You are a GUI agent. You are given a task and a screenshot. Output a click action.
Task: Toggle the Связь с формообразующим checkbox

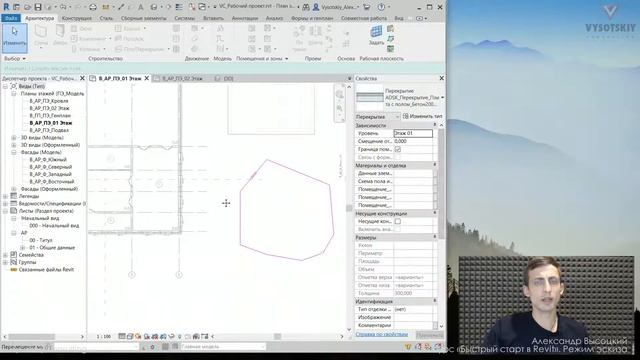[398, 157]
